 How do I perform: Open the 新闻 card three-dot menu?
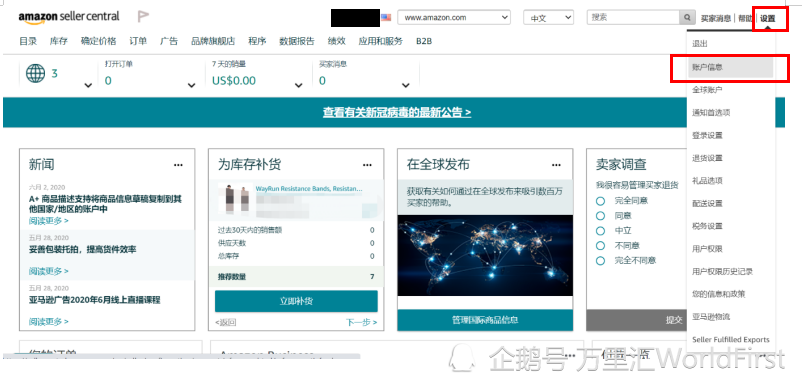tap(178, 165)
